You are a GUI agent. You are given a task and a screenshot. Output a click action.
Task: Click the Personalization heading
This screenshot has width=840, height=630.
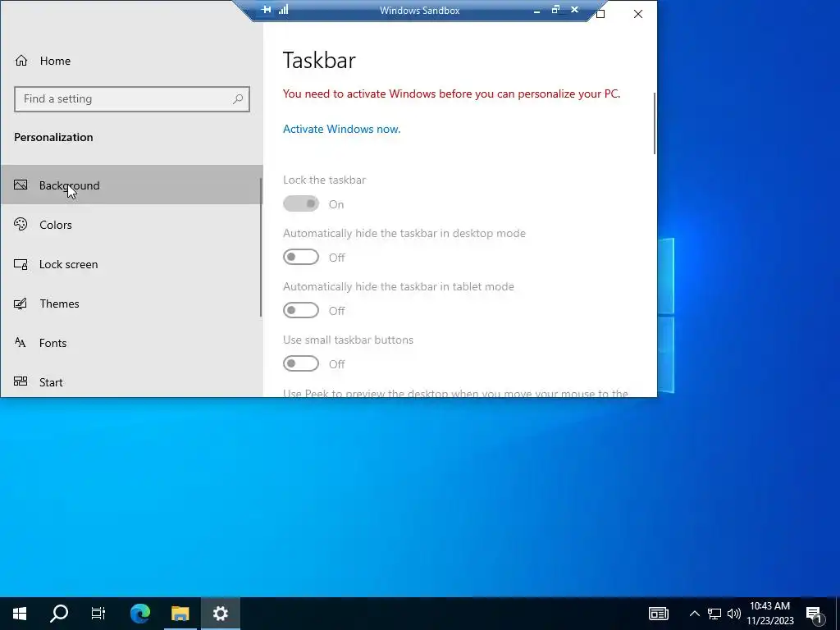[x=53, y=137]
